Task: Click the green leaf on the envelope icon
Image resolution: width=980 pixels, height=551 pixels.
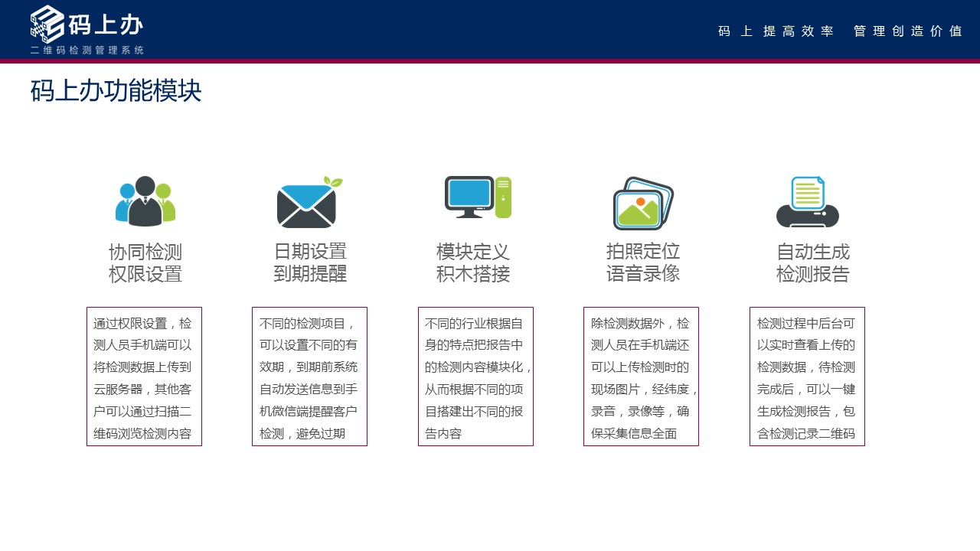Action: coord(335,181)
